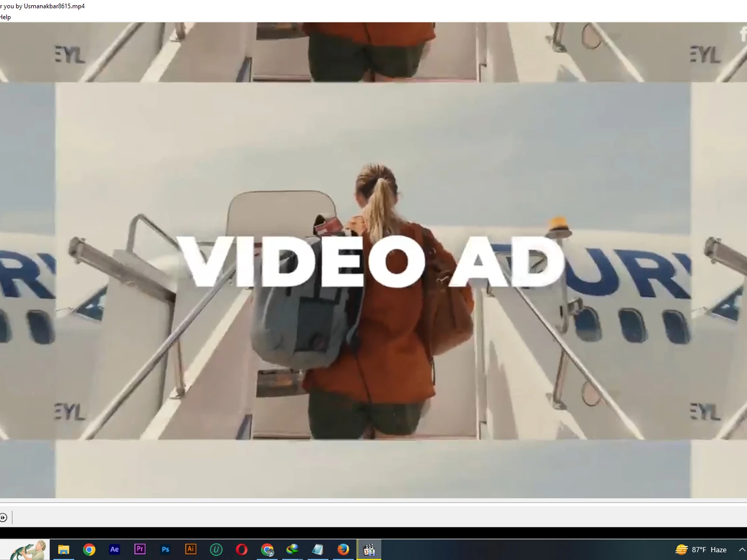This screenshot has height=560, width=747.
Task: Launch Mozilla Firefox
Action: click(x=343, y=550)
